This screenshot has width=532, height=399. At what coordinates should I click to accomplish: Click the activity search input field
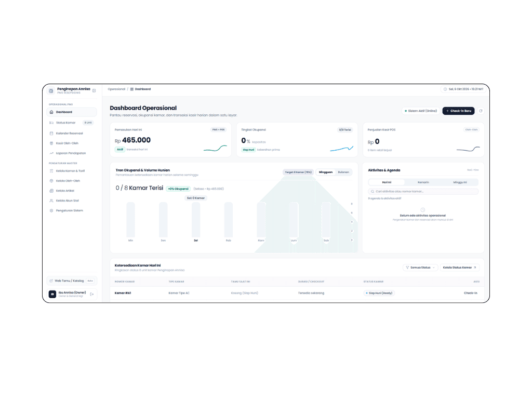423,191
